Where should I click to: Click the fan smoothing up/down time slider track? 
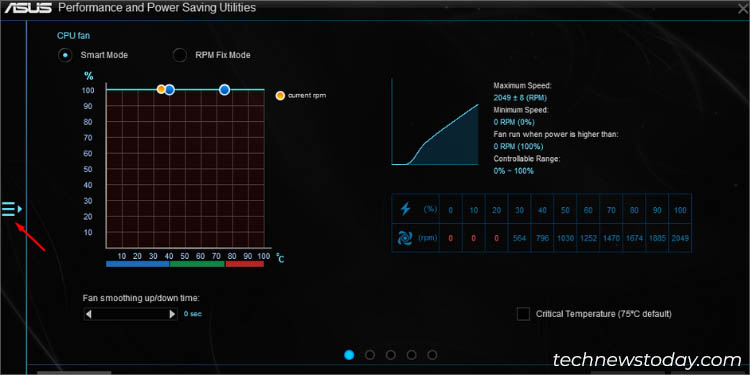pos(131,314)
